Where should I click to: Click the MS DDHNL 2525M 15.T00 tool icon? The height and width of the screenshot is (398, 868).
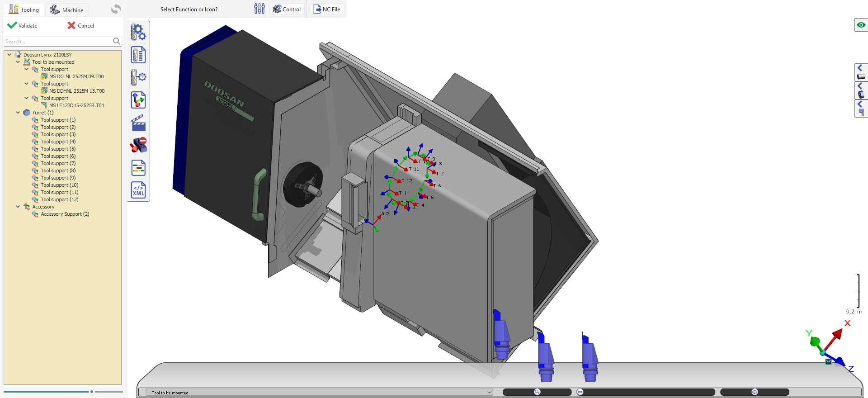[44, 91]
